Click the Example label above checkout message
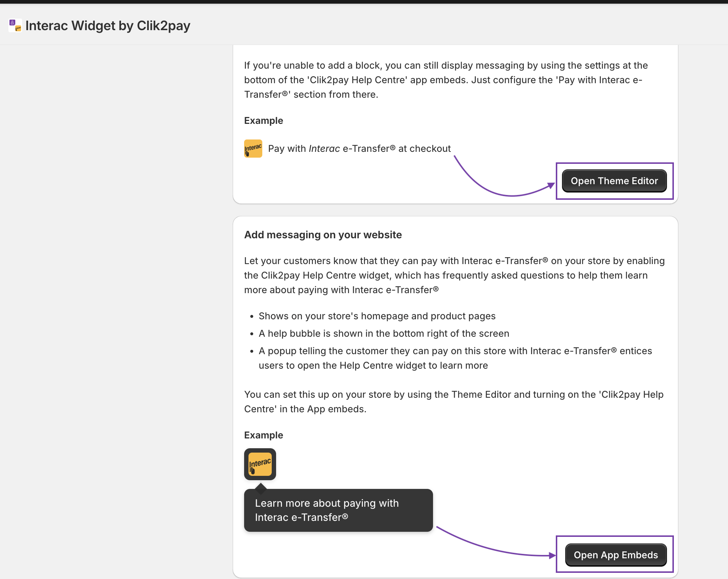Image resolution: width=728 pixels, height=579 pixels. [263, 121]
